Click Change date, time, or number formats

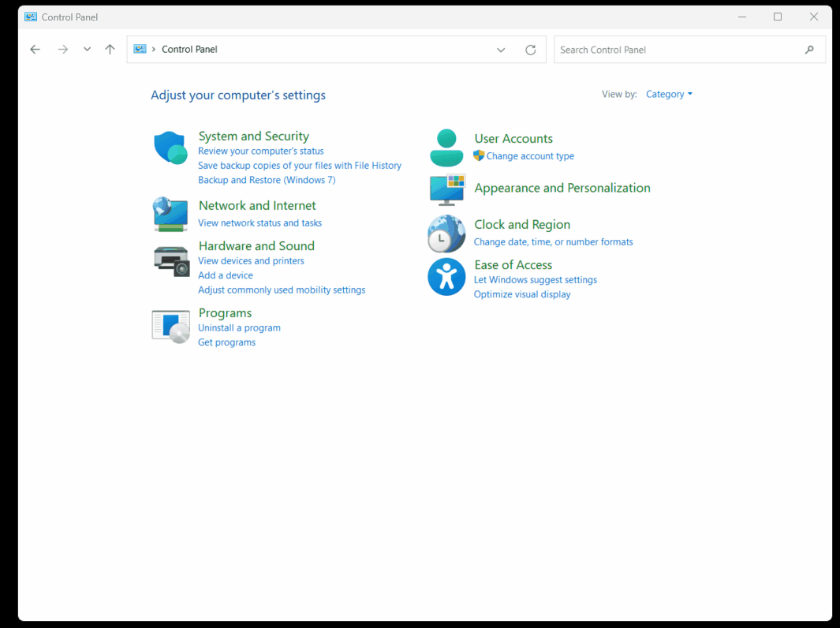tap(554, 242)
